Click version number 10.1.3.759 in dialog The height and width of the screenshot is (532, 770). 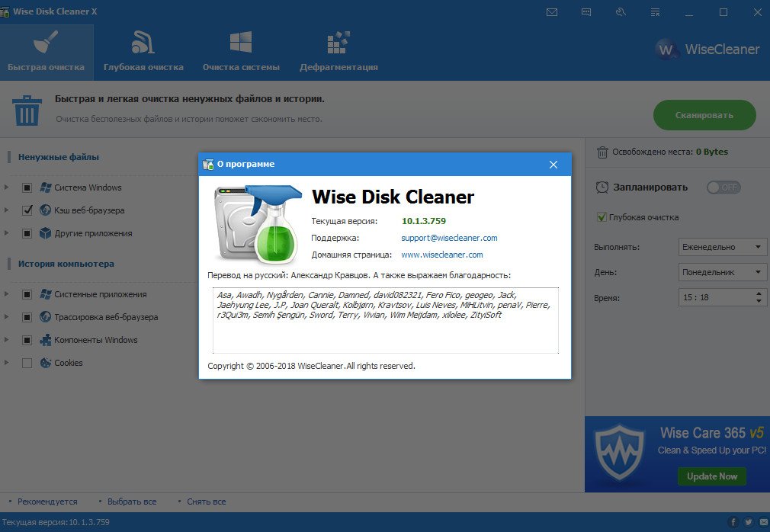click(x=424, y=221)
